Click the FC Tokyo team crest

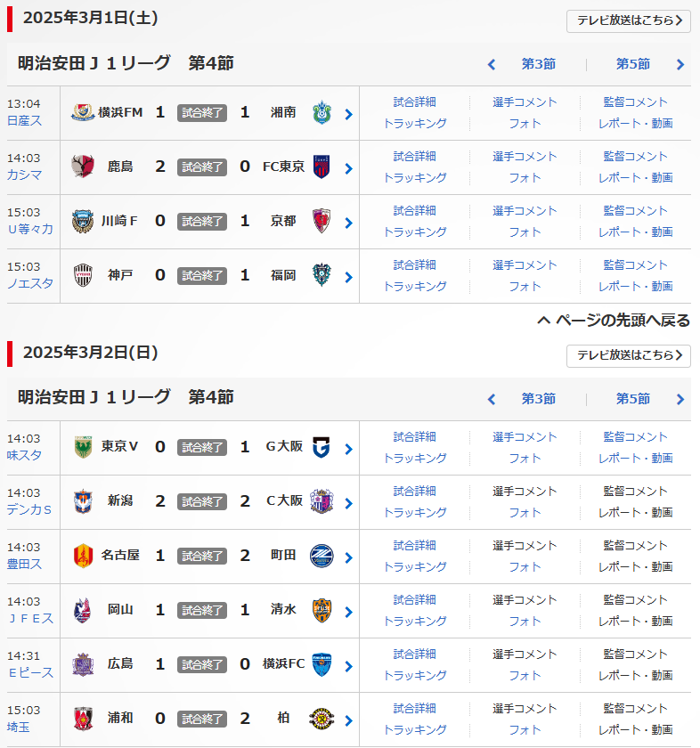click(322, 167)
